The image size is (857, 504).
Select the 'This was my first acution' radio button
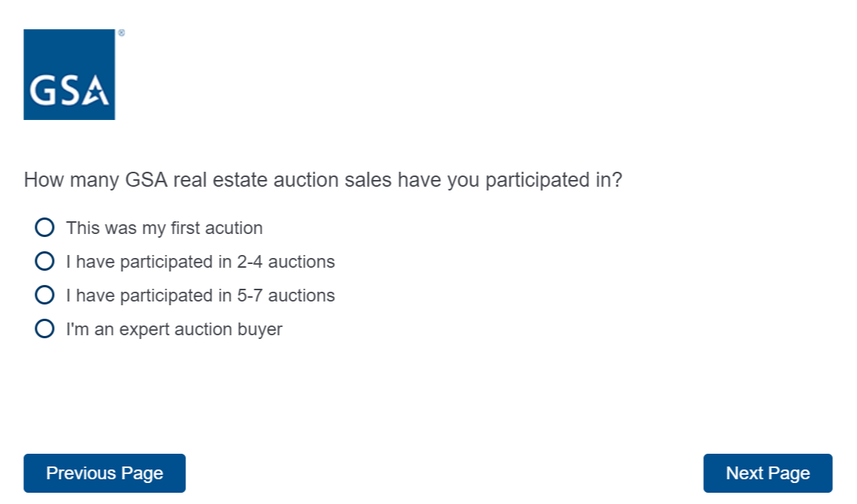[x=44, y=227]
